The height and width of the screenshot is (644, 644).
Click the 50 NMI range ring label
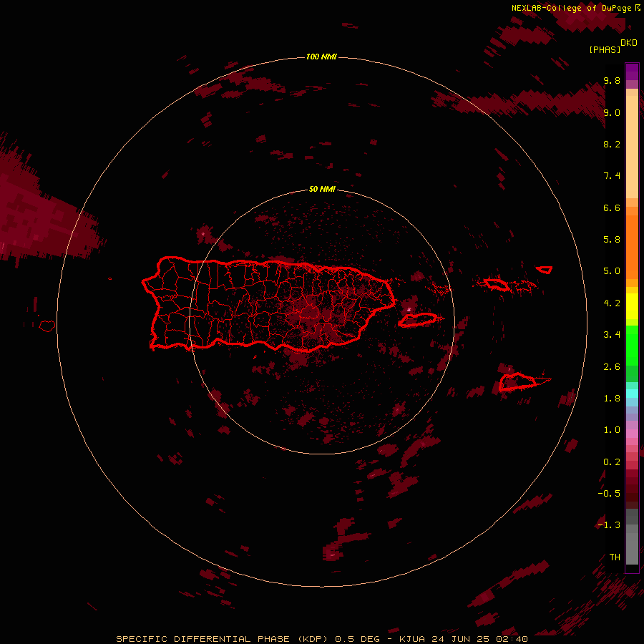(x=322, y=189)
